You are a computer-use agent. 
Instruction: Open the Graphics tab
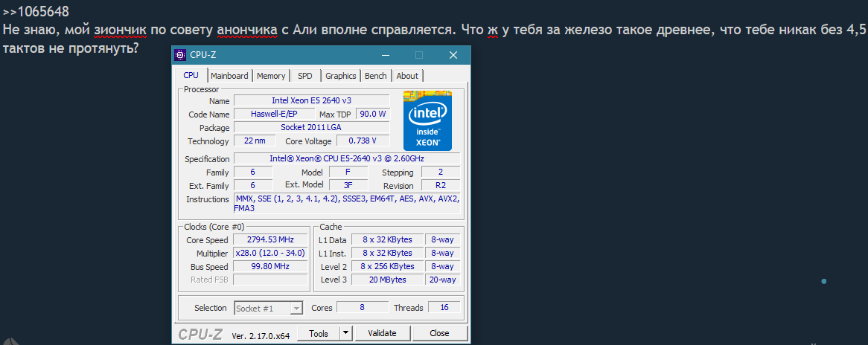tap(340, 76)
